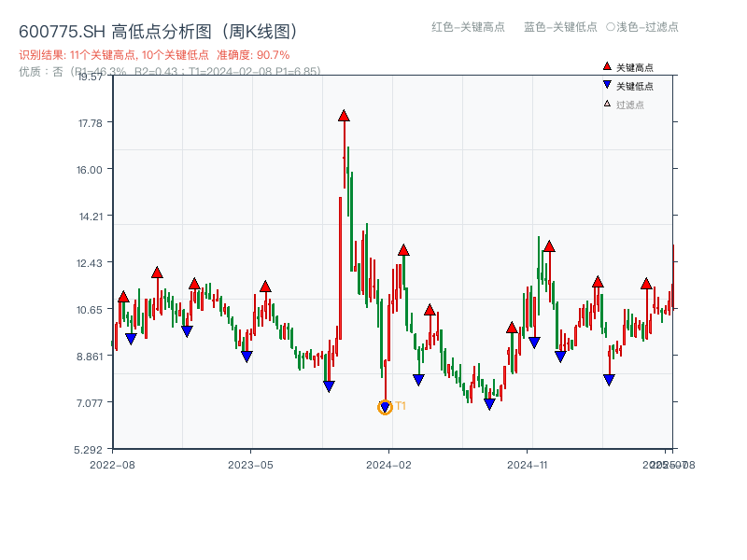Select the rightmost blue low marker
This screenshot has width=747, height=560.
click(x=609, y=380)
